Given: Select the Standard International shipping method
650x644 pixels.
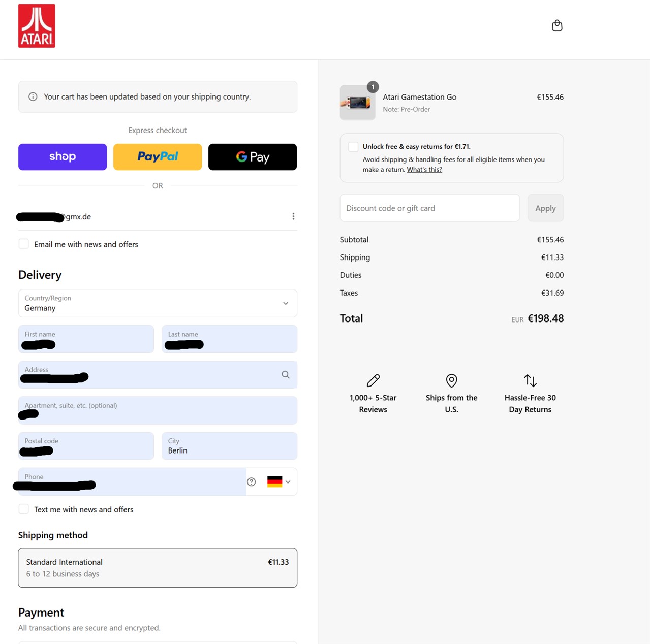Looking at the screenshot, I should click(158, 567).
